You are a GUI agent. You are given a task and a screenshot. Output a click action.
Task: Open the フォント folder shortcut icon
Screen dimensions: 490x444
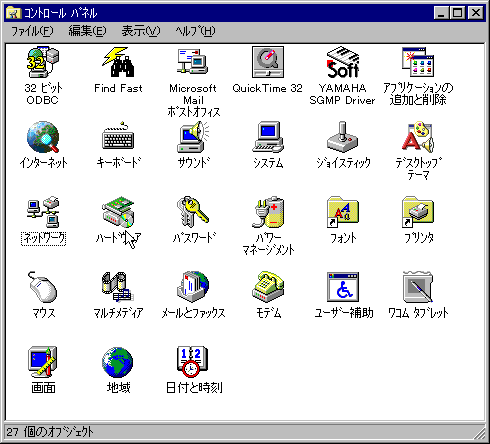[343, 212]
